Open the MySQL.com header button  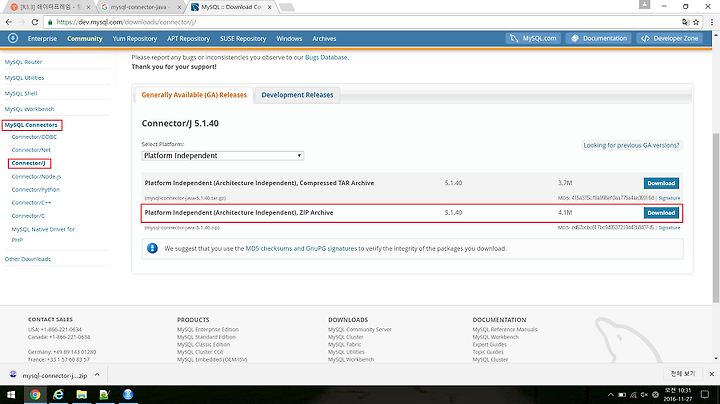pos(534,39)
